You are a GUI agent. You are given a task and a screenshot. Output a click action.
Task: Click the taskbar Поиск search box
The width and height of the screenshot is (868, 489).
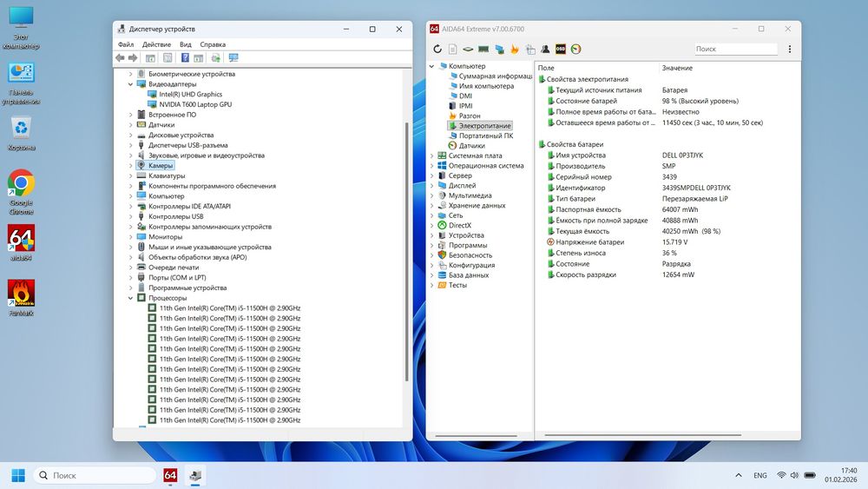95,475
